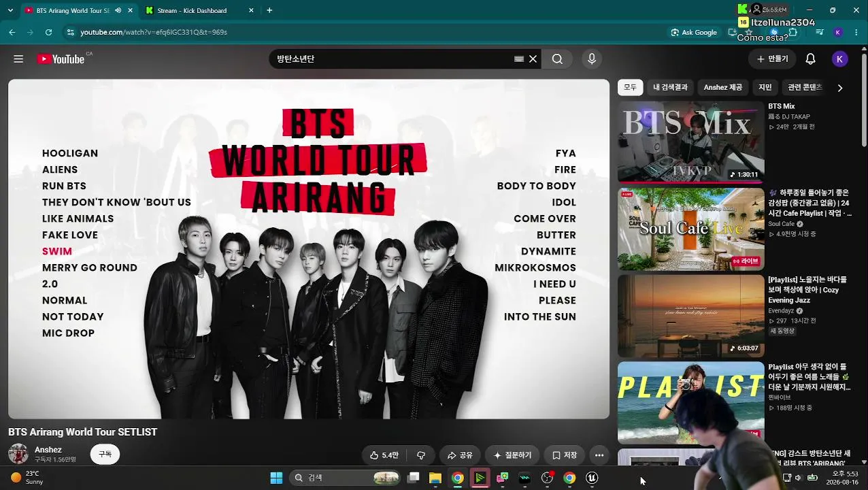Start voice search with microphone

click(x=592, y=59)
